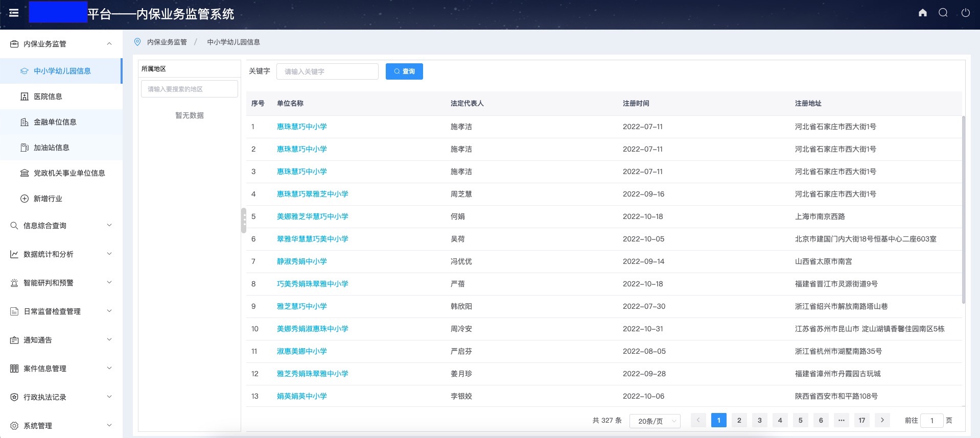This screenshot has width=980, height=438.
Task: Expand the 行政执法记录 chevron
Action: (109, 397)
